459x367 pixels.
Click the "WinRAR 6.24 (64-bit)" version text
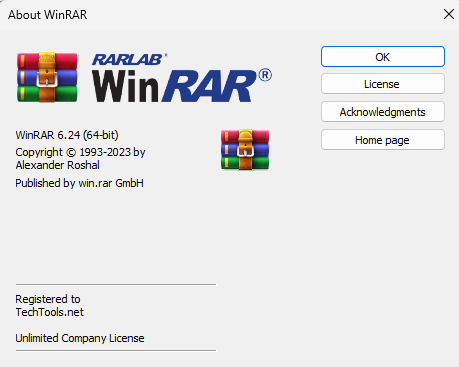click(x=67, y=135)
